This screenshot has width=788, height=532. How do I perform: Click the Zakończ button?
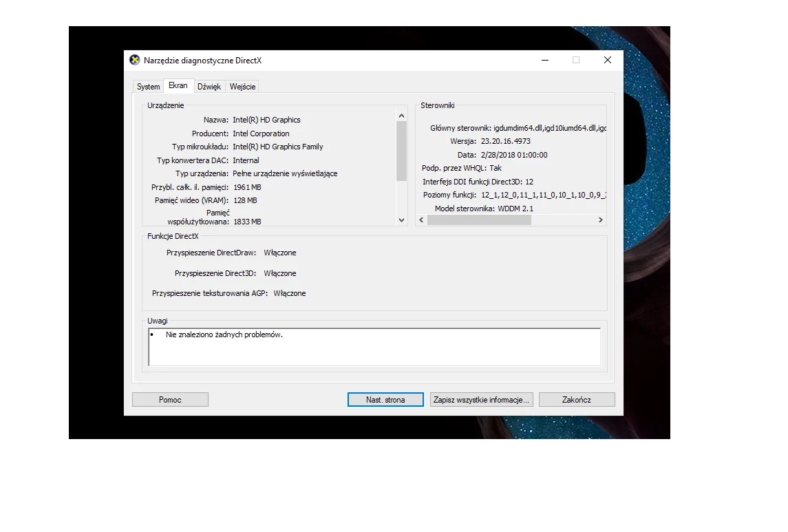click(x=576, y=399)
